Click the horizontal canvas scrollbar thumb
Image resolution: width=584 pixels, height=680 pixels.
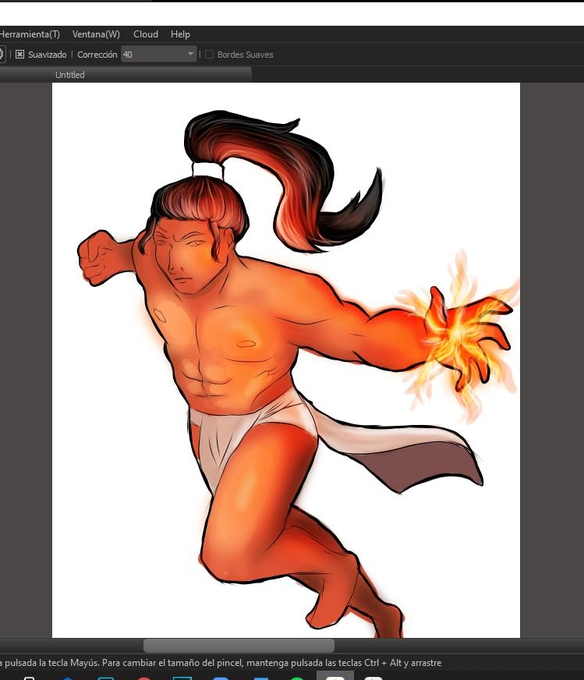tap(238, 646)
